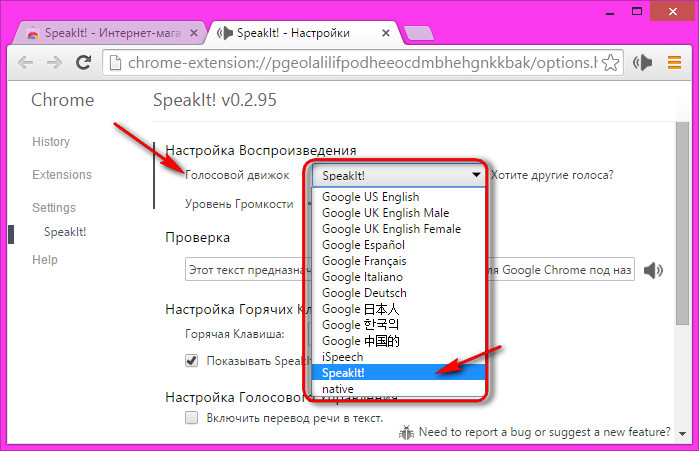Open Extensions in the sidebar
The height and width of the screenshot is (451, 699).
62,175
